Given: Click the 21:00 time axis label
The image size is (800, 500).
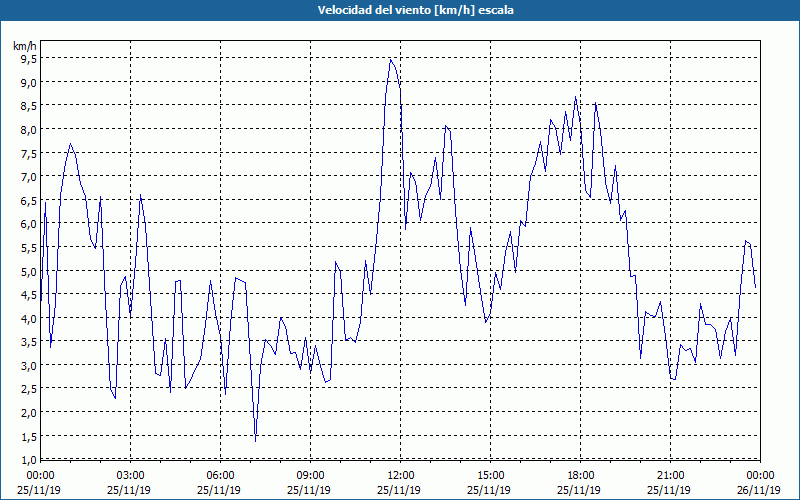Looking at the screenshot, I should pyautogui.click(x=670, y=476).
